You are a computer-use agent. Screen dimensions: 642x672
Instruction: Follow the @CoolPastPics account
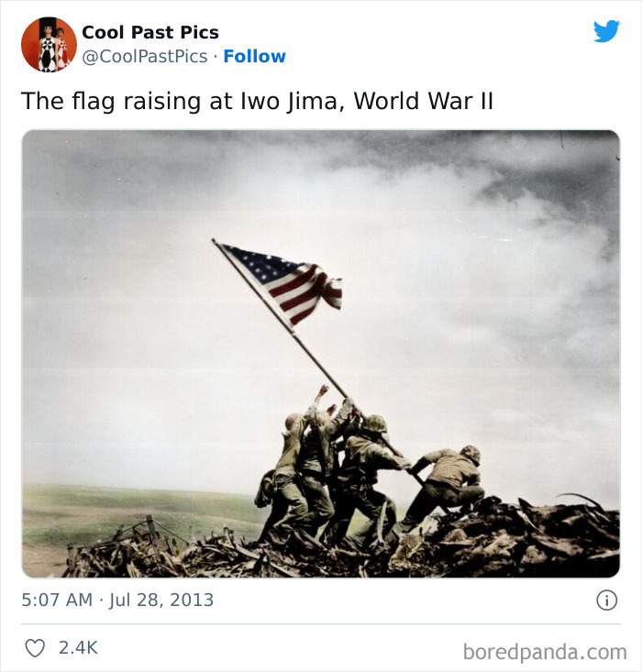pyautogui.click(x=254, y=56)
